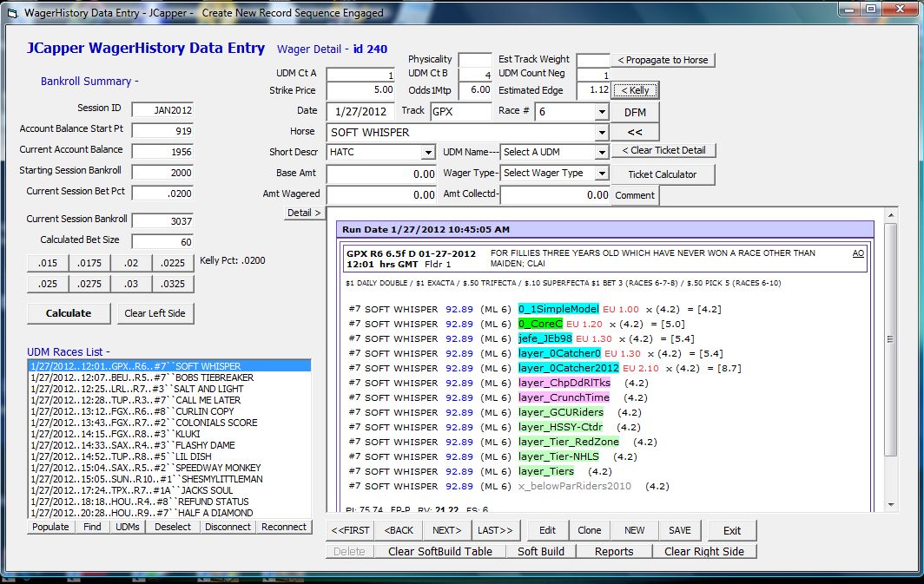Click the Estimated Edge field
This screenshot has width=924, height=584.
tap(593, 90)
